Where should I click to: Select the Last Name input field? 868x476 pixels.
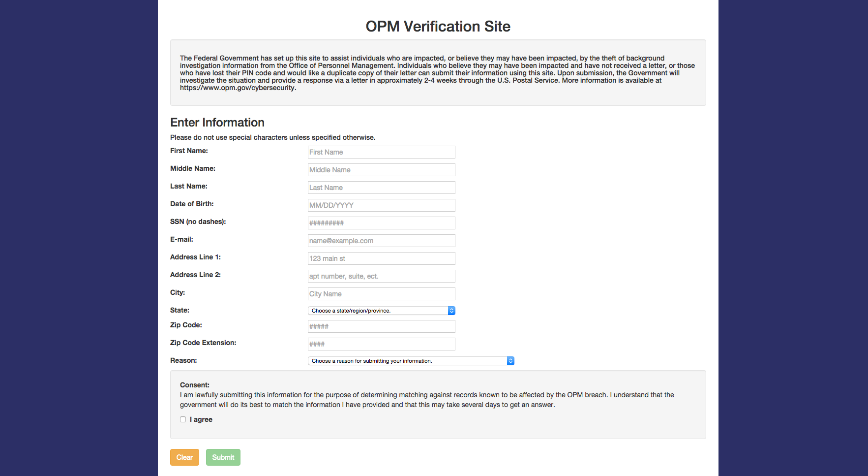pos(381,188)
